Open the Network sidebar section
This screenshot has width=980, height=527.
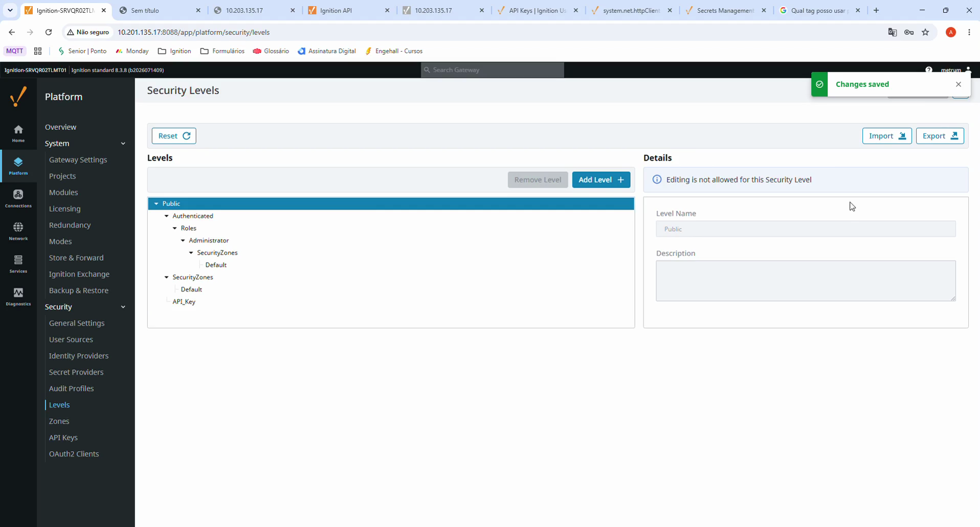[18, 232]
